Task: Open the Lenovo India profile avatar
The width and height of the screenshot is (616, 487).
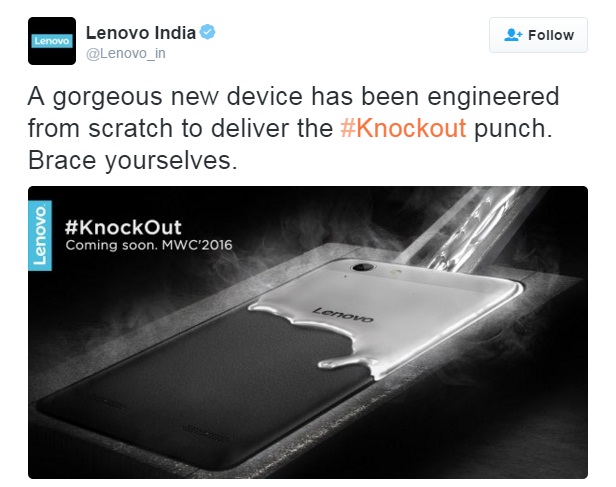Action: 52,41
